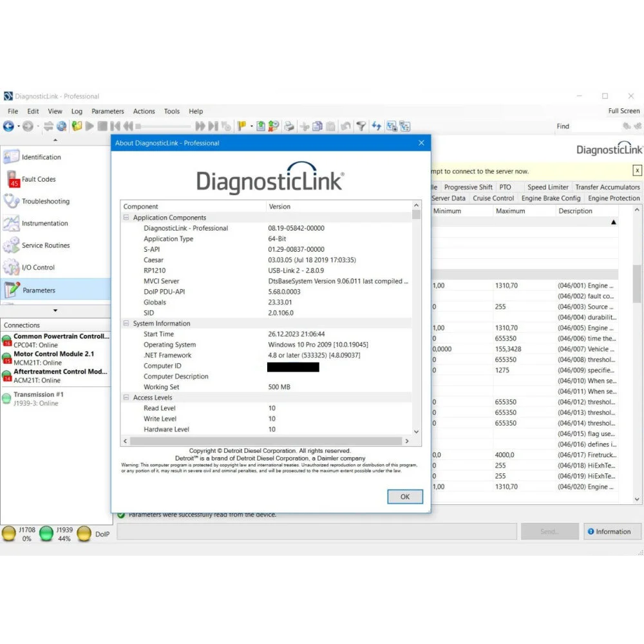Select the Troubleshooting stethoscope icon
The width and height of the screenshot is (644, 644).
[12, 202]
